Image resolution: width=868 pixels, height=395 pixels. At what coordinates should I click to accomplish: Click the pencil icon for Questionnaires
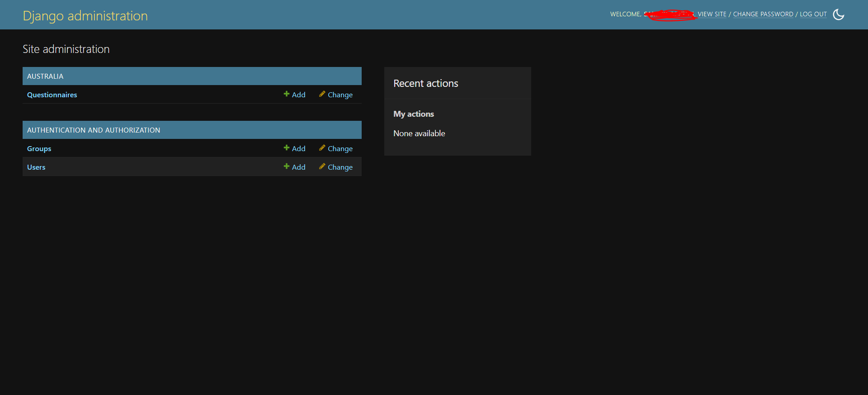(322, 94)
